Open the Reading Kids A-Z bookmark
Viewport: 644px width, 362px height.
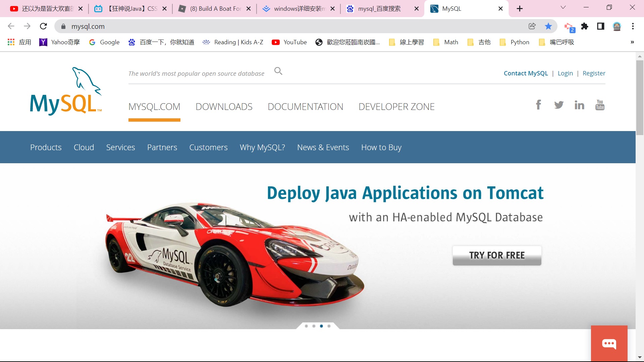tap(233, 42)
